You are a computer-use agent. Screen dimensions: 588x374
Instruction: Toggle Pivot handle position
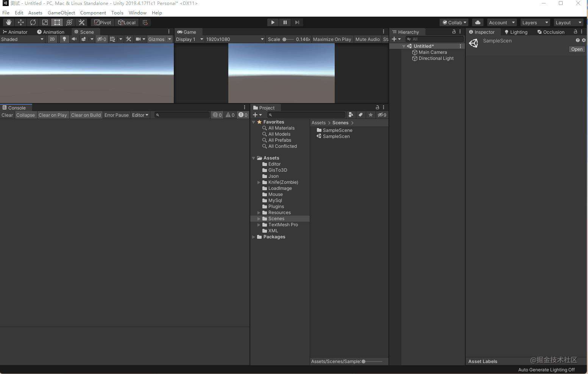click(103, 22)
